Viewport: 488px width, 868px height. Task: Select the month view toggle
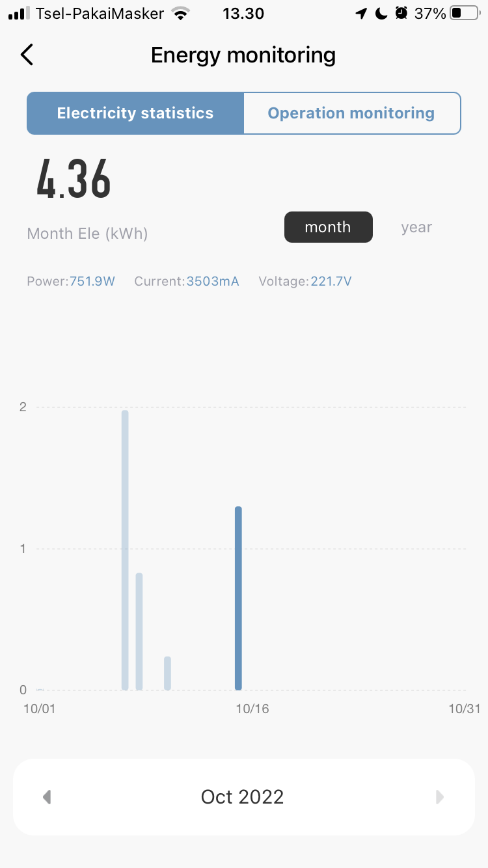328,227
